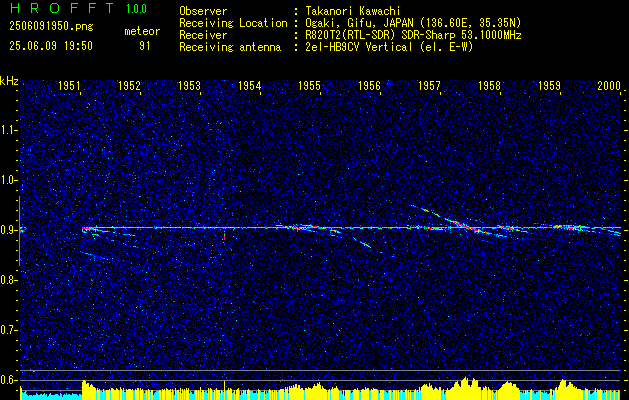Viewport: 629px width, 400px height.
Task: Click the faint echo streak below 1951
Action: click(x=97, y=256)
